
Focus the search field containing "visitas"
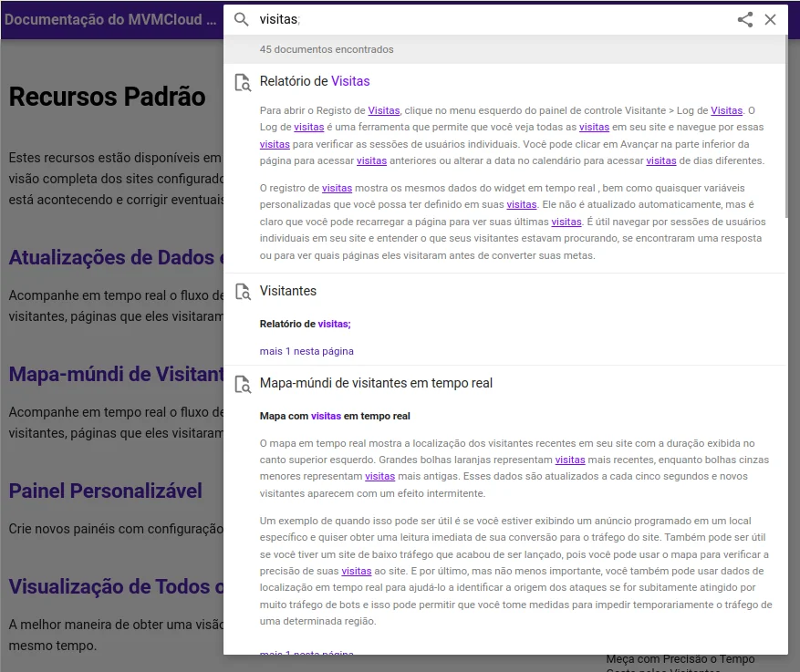click(493, 19)
